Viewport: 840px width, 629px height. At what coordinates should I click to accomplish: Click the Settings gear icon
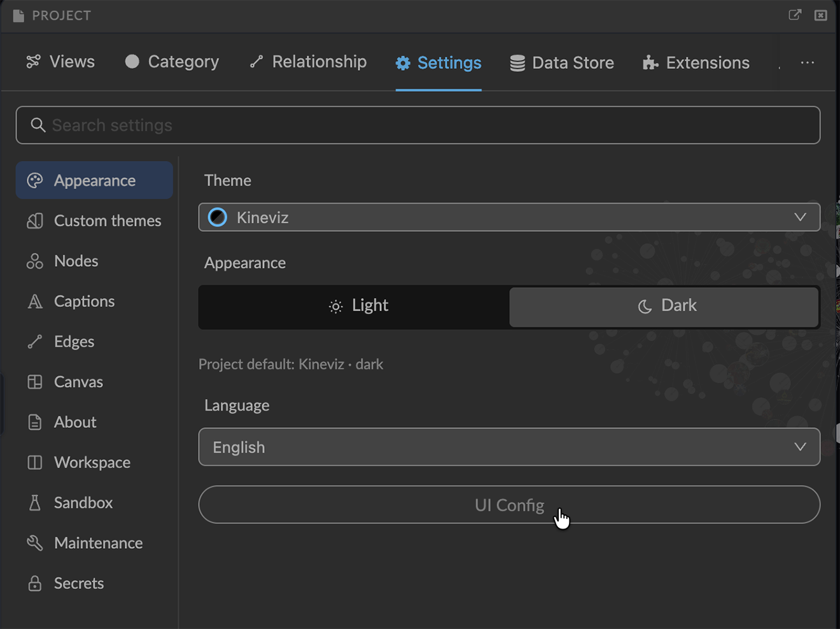[403, 63]
